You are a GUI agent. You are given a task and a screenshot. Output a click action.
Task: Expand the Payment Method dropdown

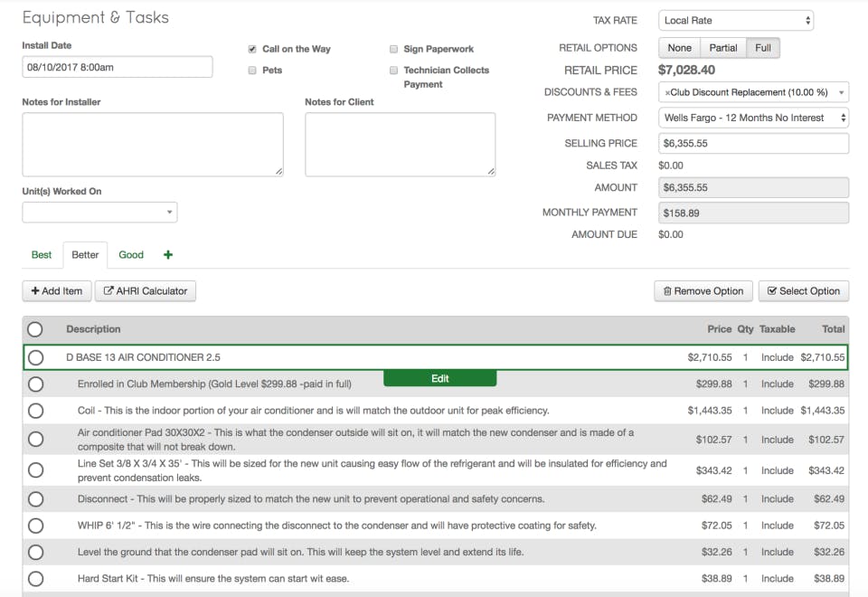pyautogui.click(x=752, y=118)
